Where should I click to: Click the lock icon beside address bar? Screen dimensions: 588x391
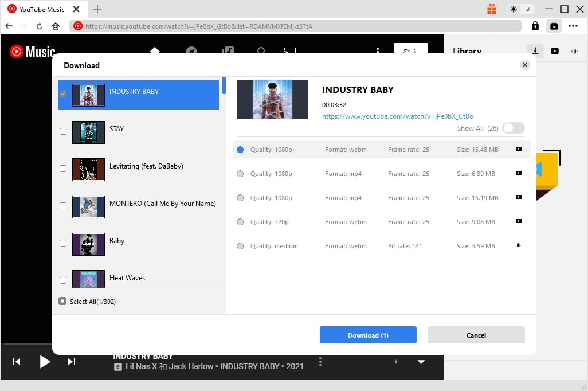535,26
